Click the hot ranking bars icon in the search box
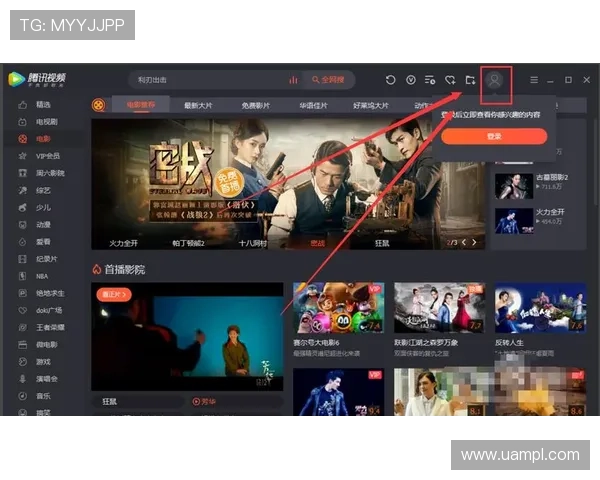 click(x=293, y=80)
